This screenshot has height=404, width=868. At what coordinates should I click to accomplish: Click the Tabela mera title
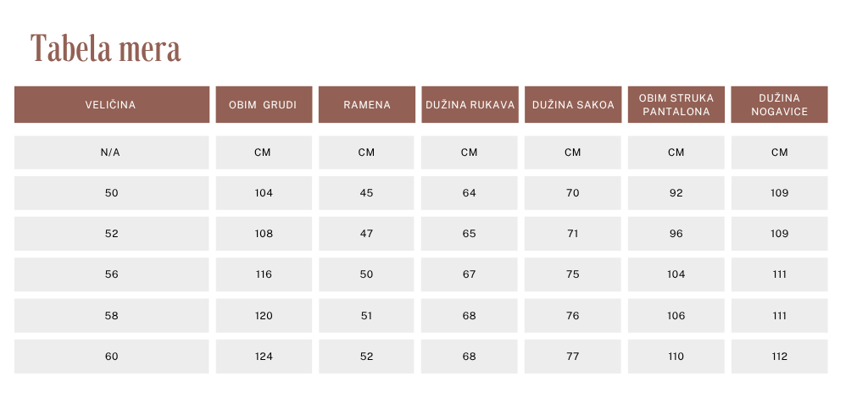pos(106,48)
